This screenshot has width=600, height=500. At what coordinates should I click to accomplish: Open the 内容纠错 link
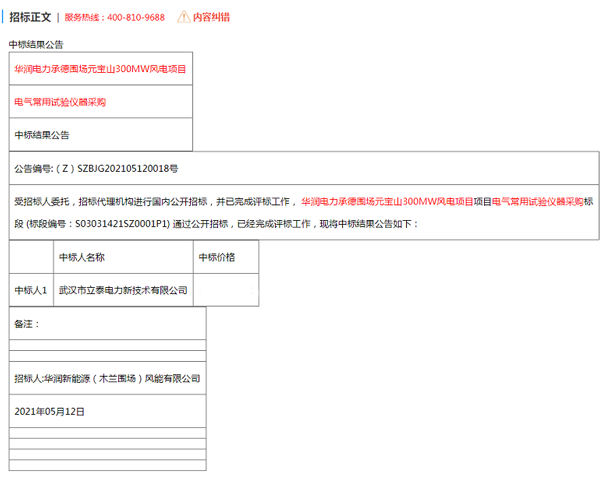tap(211, 17)
